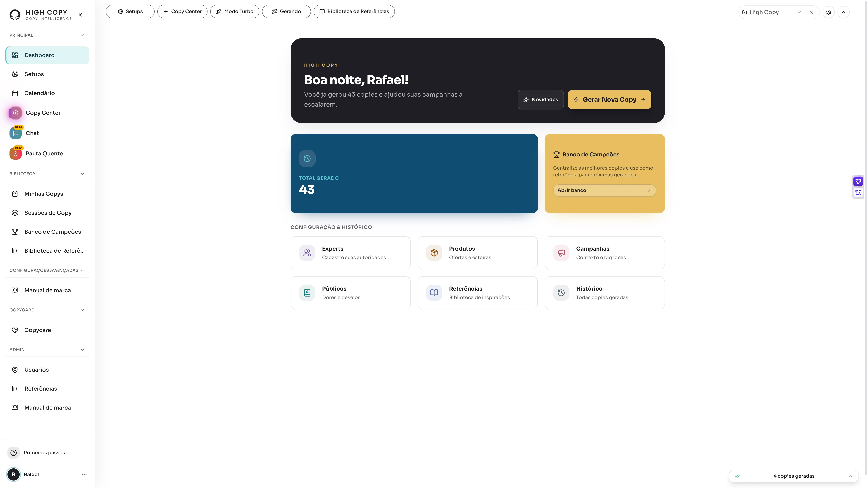Collapse the Copycare section header
Image resolution: width=868 pixels, height=488 pixels.
tap(82, 310)
